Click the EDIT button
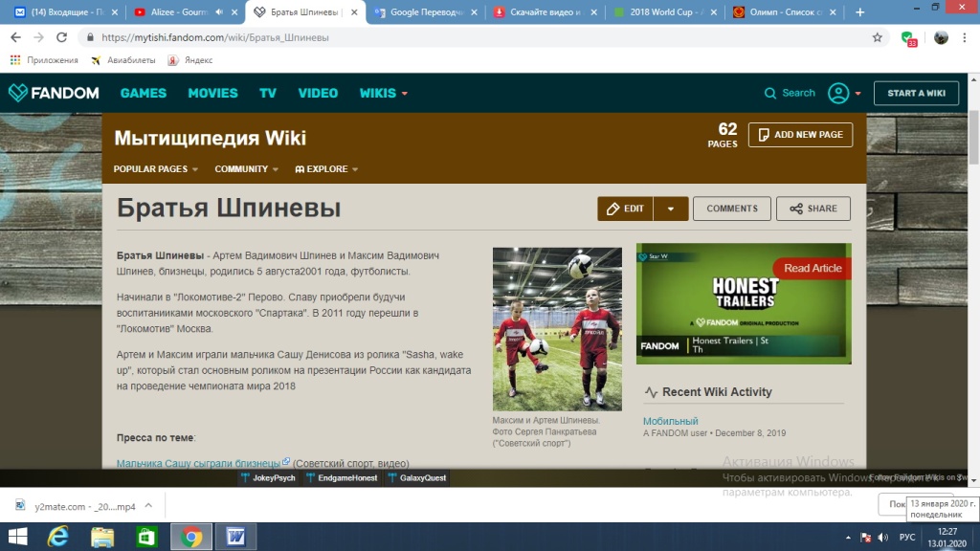This screenshot has height=551, width=980. pos(625,209)
